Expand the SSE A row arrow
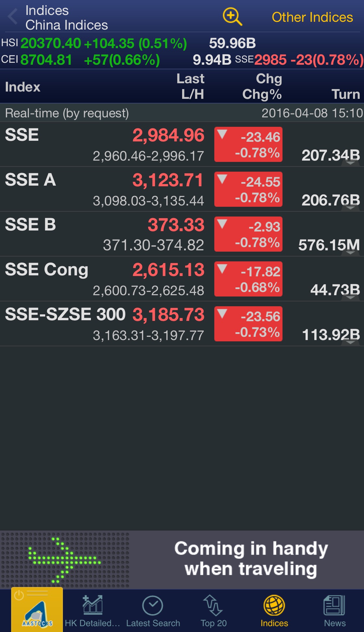 pyautogui.click(x=350, y=207)
